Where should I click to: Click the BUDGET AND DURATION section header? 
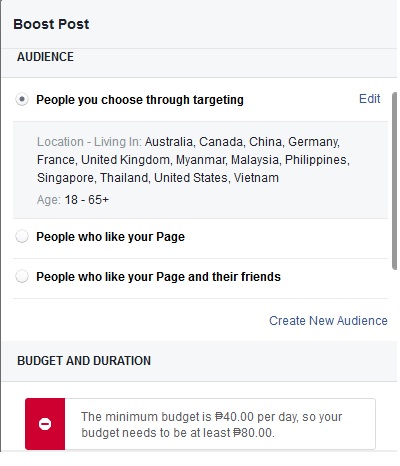[x=84, y=361]
